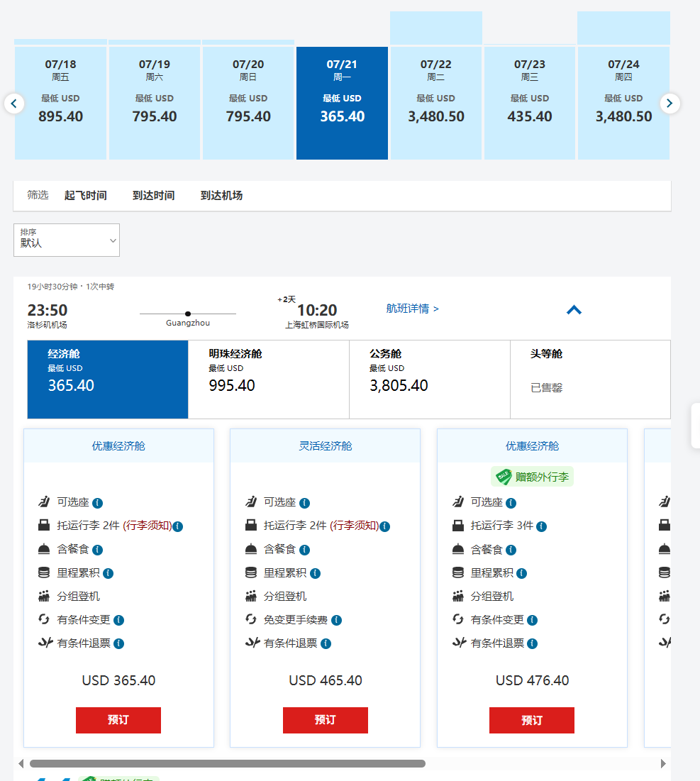Click the horizontal fare scrollbar thumb
700x781 pixels.
[227, 764]
